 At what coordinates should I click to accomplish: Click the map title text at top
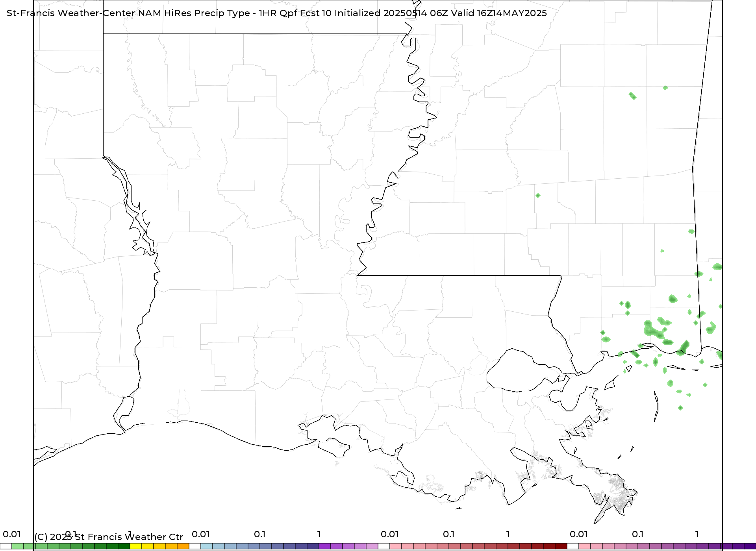(277, 13)
